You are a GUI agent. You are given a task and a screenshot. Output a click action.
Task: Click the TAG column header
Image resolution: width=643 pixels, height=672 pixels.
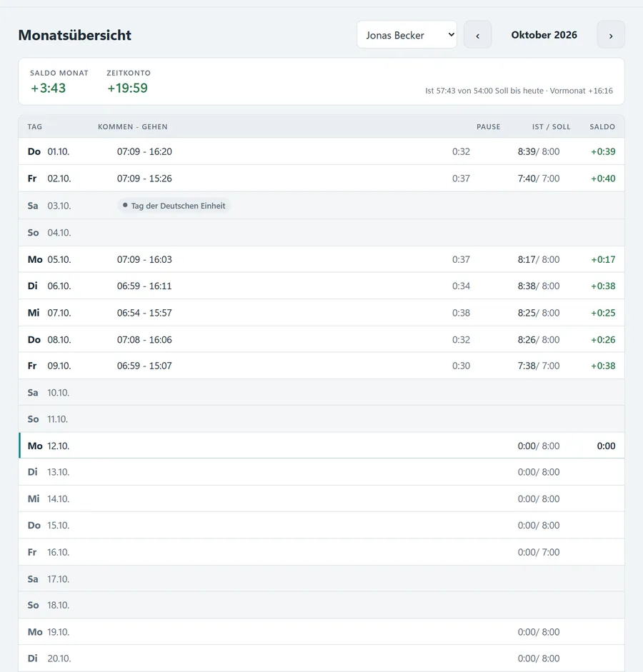tap(35, 127)
